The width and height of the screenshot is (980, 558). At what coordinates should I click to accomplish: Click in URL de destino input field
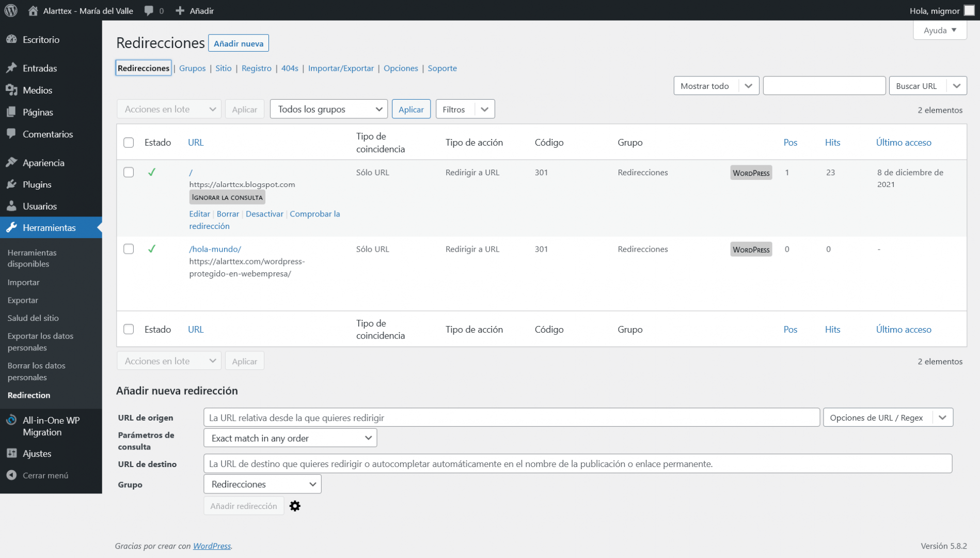point(578,463)
